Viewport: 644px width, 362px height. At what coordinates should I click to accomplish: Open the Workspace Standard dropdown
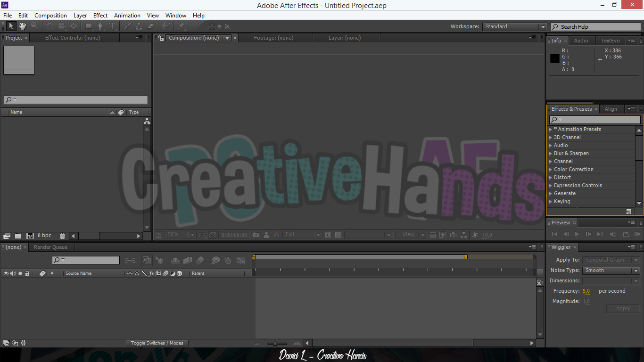click(x=514, y=27)
